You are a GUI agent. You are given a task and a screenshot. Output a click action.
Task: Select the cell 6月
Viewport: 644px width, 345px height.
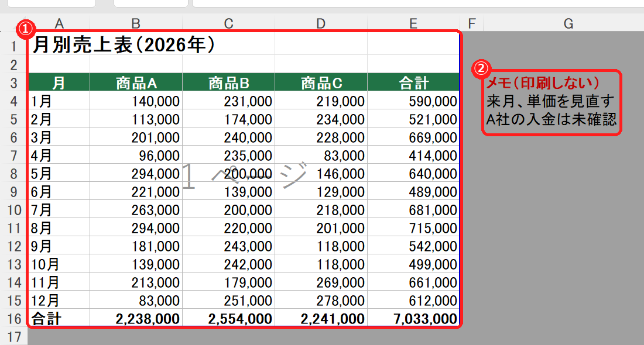59,192
